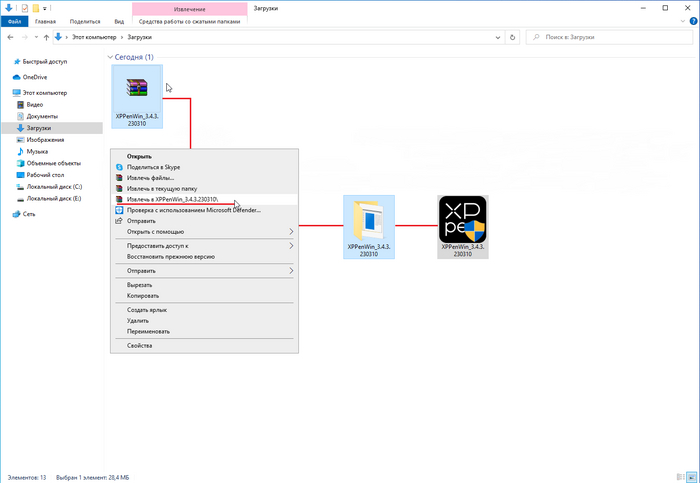Screen dimensions: 700x483
Task: Open Help question mark icon
Action: [x=693, y=21]
